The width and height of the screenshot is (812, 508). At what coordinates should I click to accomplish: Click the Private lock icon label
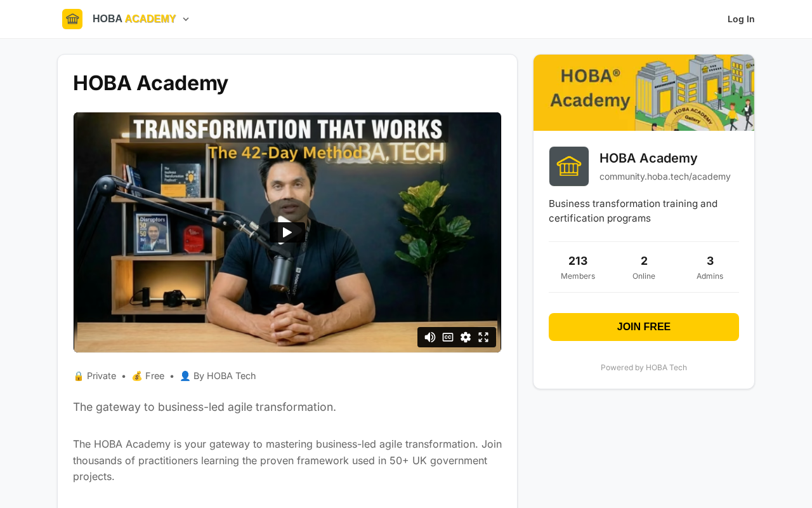(95, 376)
